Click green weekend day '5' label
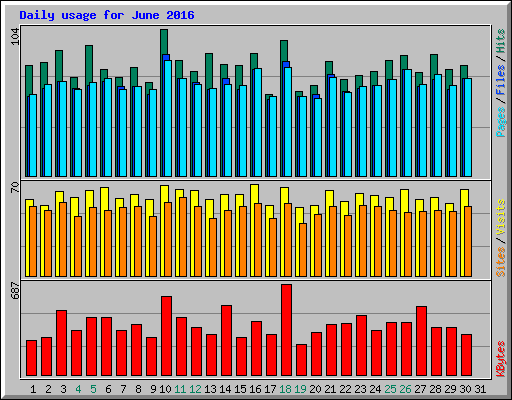 pyautogui.click(x=93, y=389)
